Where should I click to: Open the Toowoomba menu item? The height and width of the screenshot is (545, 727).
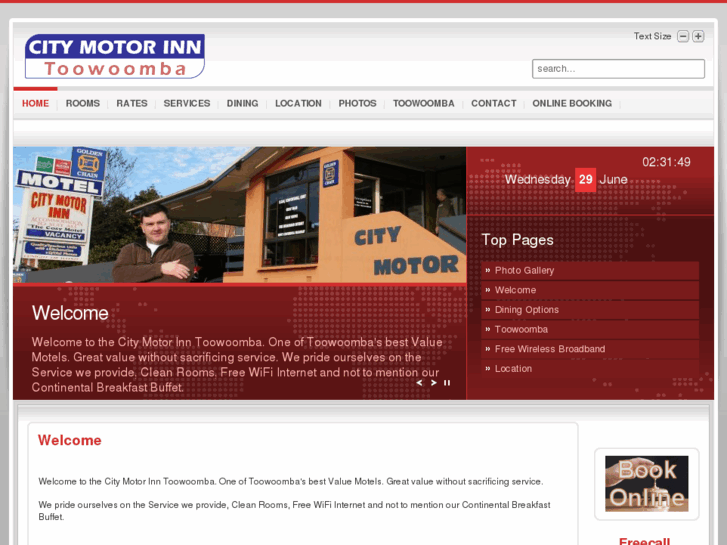424,103
